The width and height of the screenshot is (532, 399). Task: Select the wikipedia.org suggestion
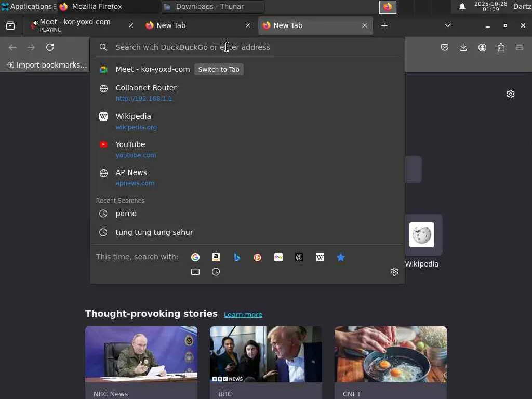(x=247, y=121)
